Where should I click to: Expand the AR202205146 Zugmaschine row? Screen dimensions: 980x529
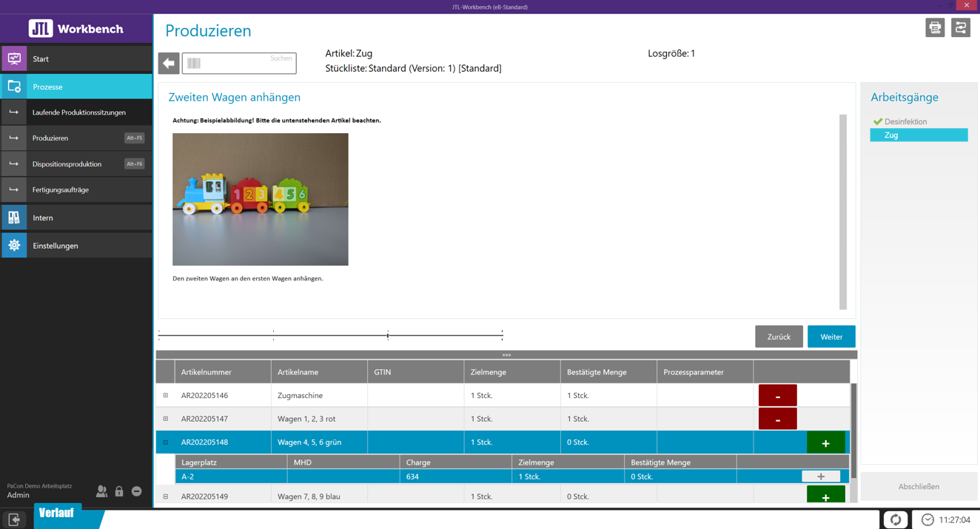166,396
